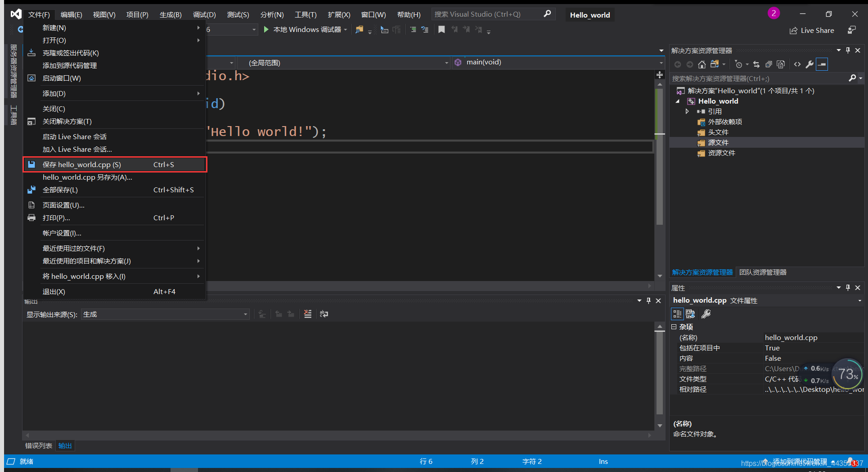Toggle a bookmark with the bookmark toolbar icon
Image resolution: width=868 pixels, height=472 pixels.
441,29
